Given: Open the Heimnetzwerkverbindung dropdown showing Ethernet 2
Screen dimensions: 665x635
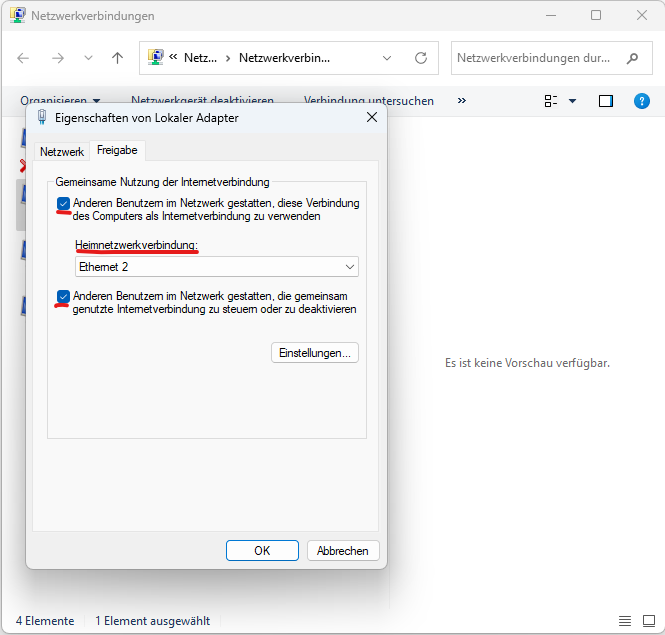Looking at the screenshot, I should 217,267.
